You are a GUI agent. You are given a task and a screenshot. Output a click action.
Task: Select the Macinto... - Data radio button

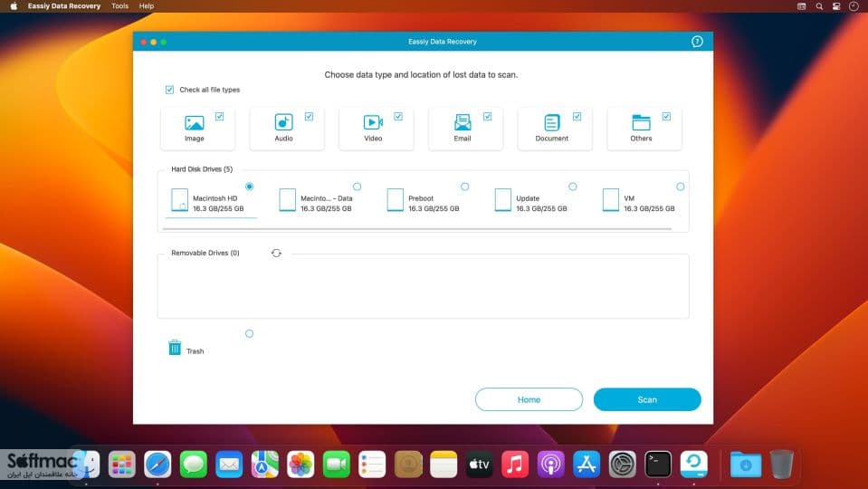357,187
